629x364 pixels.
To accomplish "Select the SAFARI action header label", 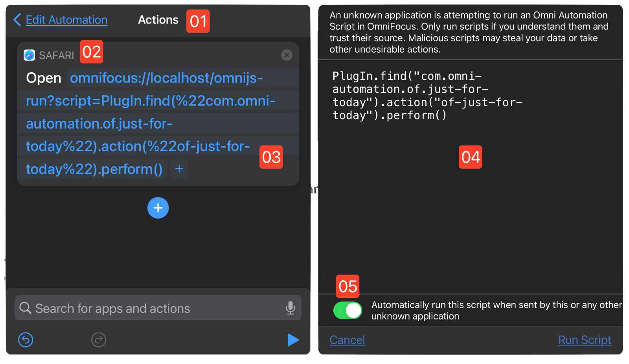I will pyautogui.click(x=57, y=55).
